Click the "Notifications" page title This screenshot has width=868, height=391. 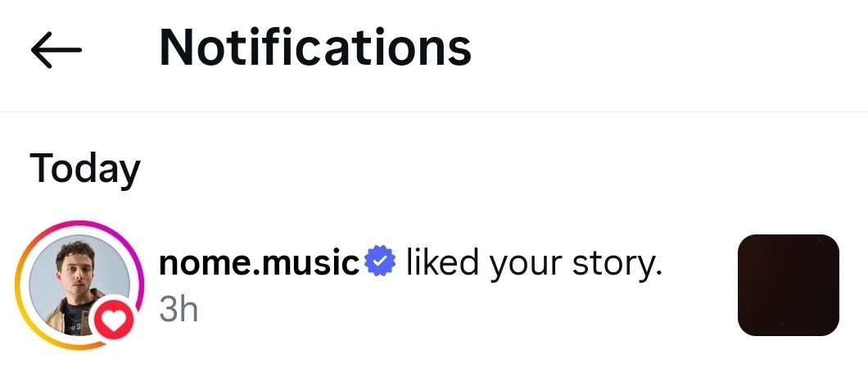315,48
